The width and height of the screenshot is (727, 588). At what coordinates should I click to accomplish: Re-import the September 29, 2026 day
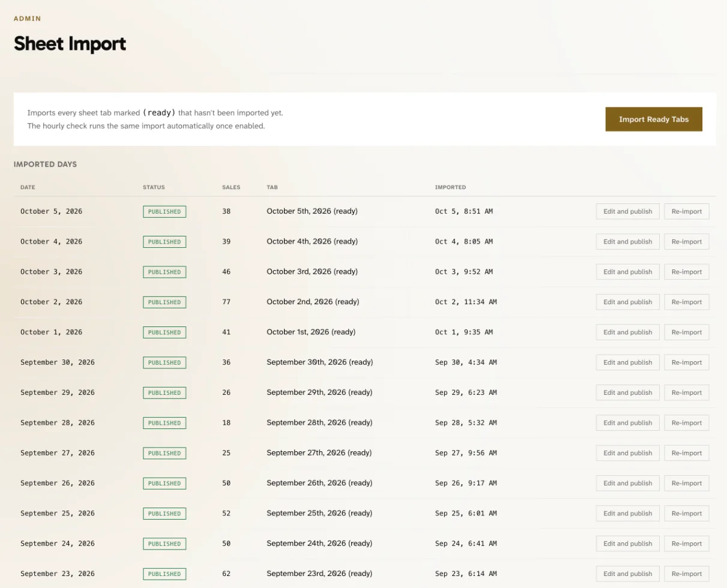pyautogui.click(x=686, y=392)
